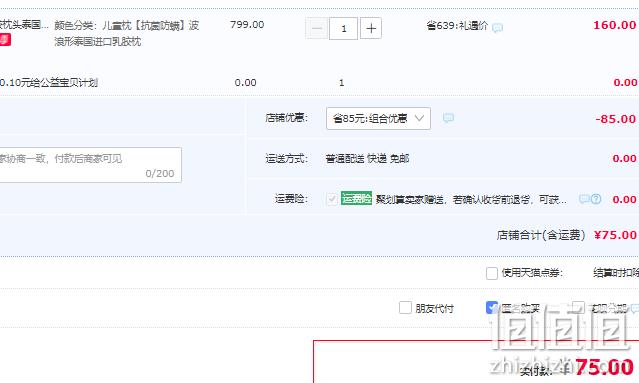This screenshot has height=383, width=639.
Task: Click the green 运费险 badge
Action: click(x=356, y=198)
